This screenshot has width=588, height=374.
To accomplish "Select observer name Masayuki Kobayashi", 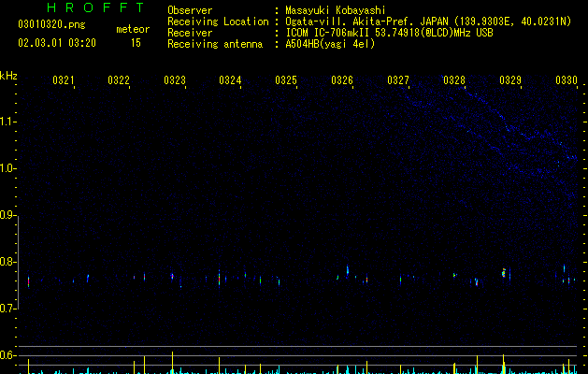I will (x=336, y=10).
